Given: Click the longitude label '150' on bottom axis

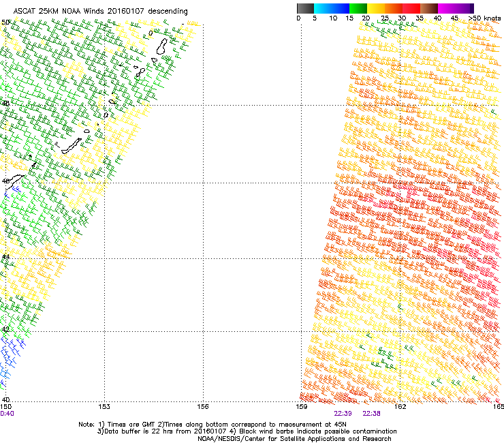Looking at the screenshot, I should pos(5,407).
